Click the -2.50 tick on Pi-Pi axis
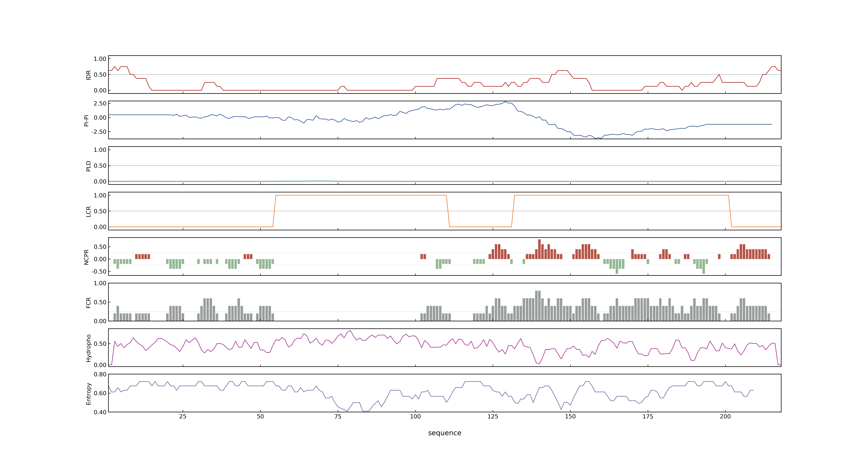Screen dimensions: 868x463 (99, 132)
